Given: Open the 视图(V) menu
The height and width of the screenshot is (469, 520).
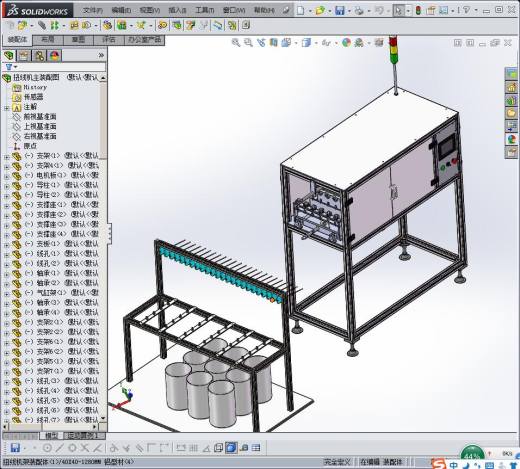Looking at the screenshot, I should [x=150, y=10].
